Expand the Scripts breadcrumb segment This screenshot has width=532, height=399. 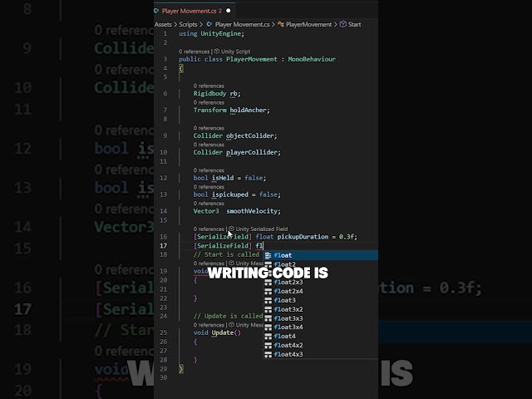tap(188, 25)
